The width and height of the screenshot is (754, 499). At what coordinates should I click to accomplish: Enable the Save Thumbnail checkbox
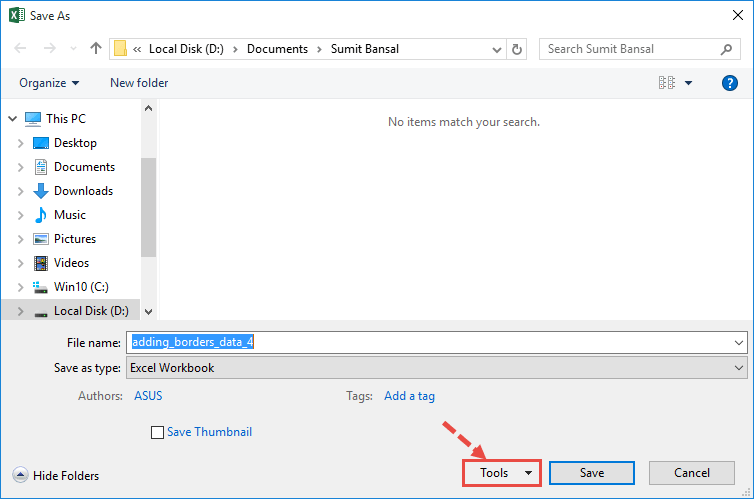(x=157, y=433)
